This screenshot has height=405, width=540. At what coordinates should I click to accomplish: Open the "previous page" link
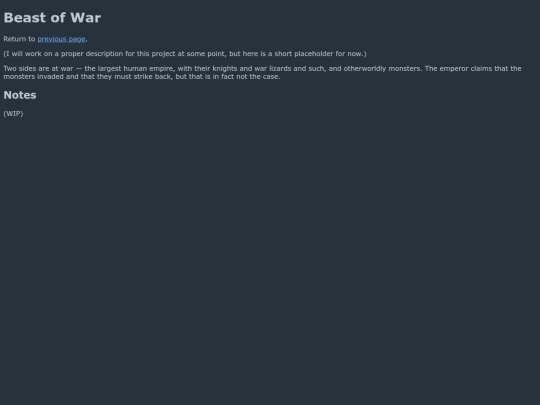click(61, 39)
